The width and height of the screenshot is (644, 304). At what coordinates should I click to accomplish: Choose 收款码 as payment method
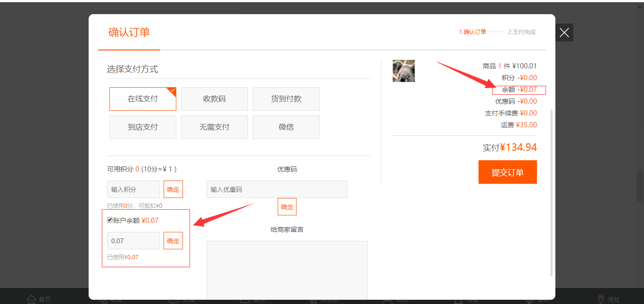click(x=214, y=99)
